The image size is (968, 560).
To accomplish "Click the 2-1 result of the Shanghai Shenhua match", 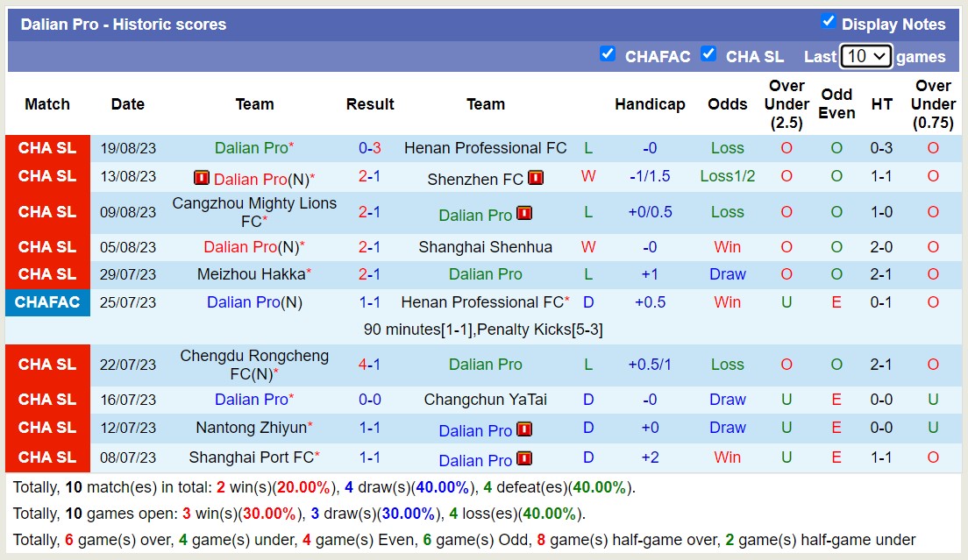I will pyautogui.click(x=369, y=246).
